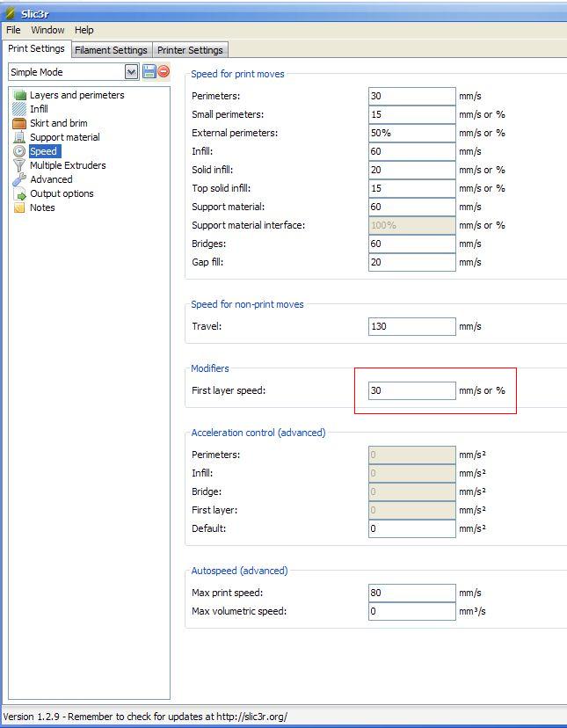
Task: Switch to the Printer Settings tab
Action: coord(190,50)
